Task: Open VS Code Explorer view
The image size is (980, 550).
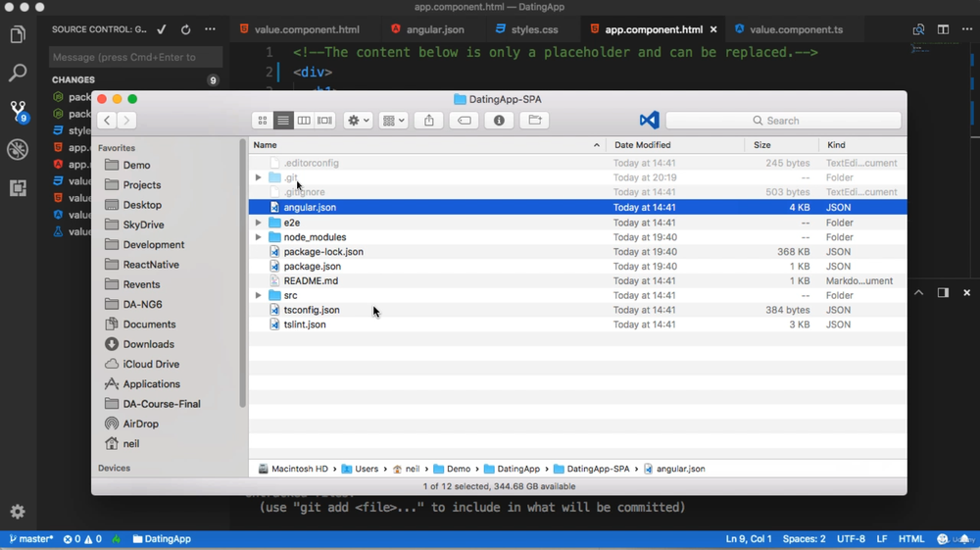Action: coord(18,34)
